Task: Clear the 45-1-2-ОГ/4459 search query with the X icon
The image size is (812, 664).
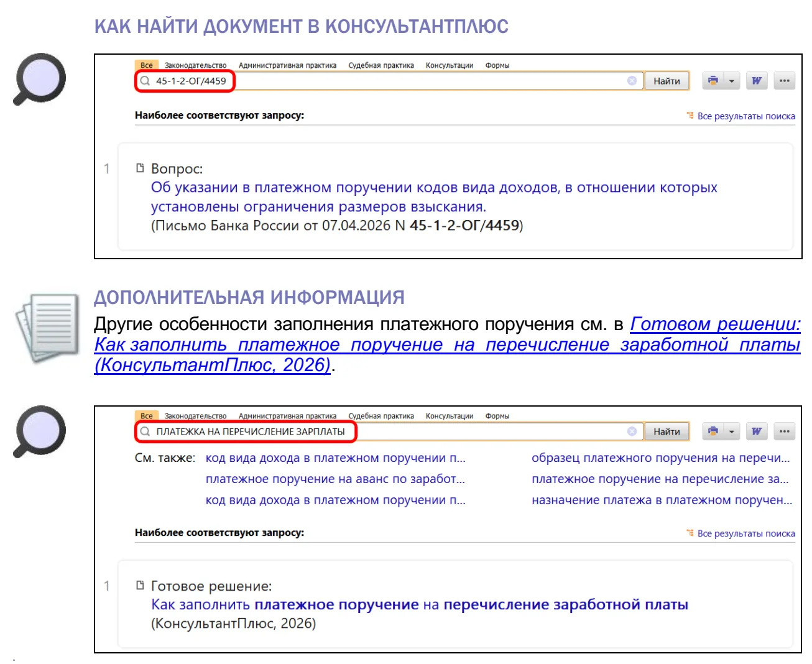Action: (x=632, y=81)
